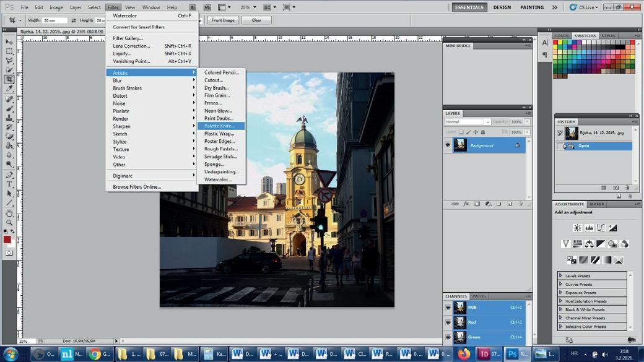Expand the Curves Presets list

point(561,285)
